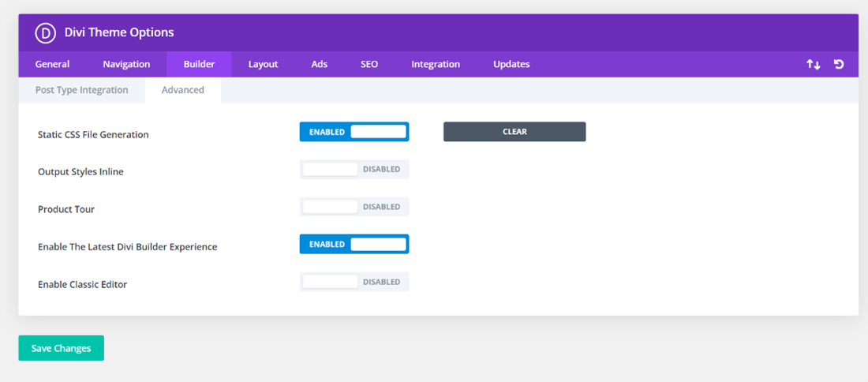The height and width of the screenshot is (382, 868).
Task: Enable Output Styles Inline toggle
Action: [354, 170]
